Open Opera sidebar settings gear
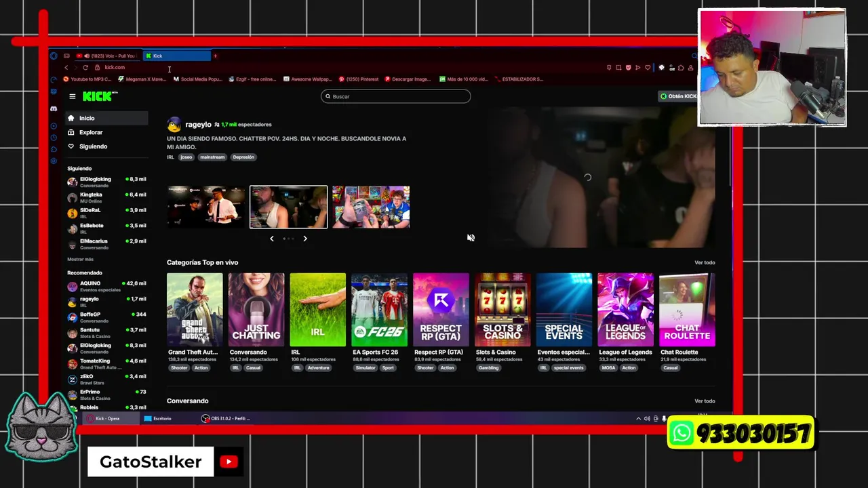The image size is (868, 488). (54, 161)
